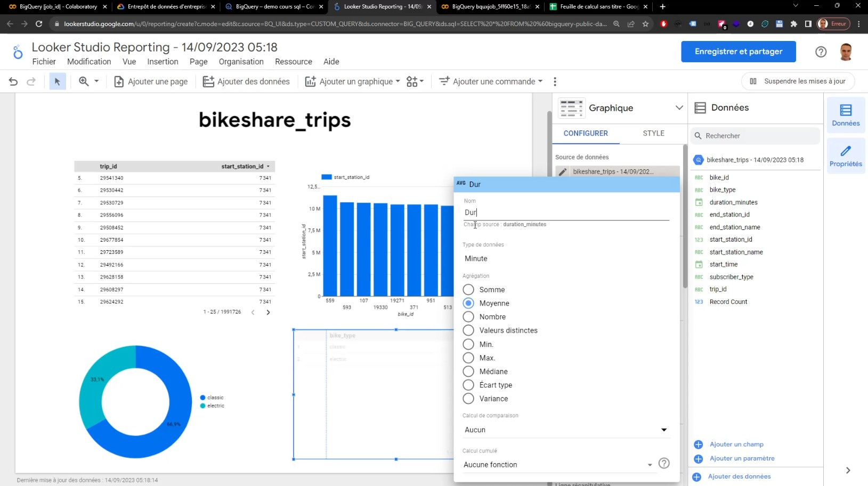868x486 pixels.
Task: Click the undo arrow icon
Action: 13,81
